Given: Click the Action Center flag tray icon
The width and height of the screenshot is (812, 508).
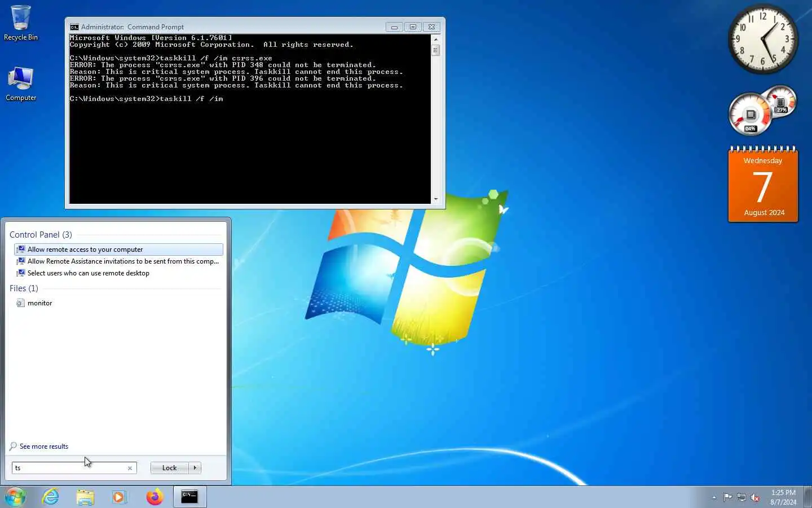Looking at the screenshot, I should (x=728, y=497).
